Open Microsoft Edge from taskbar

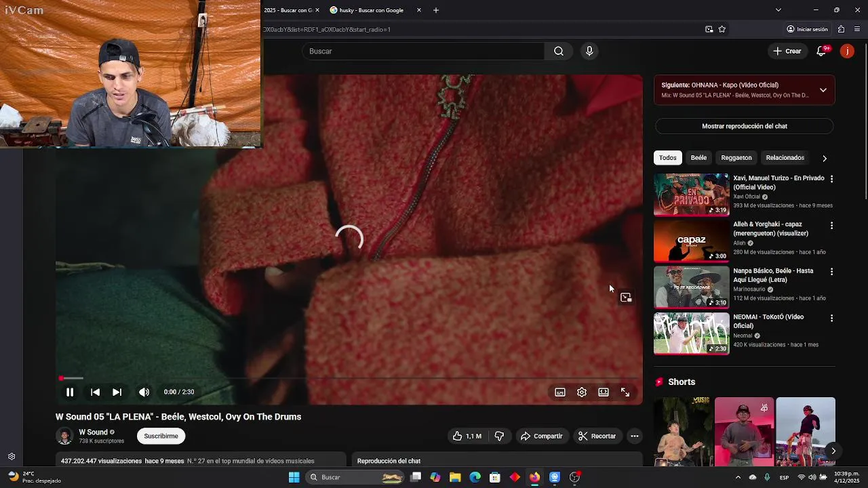click(x=475, y=477)
